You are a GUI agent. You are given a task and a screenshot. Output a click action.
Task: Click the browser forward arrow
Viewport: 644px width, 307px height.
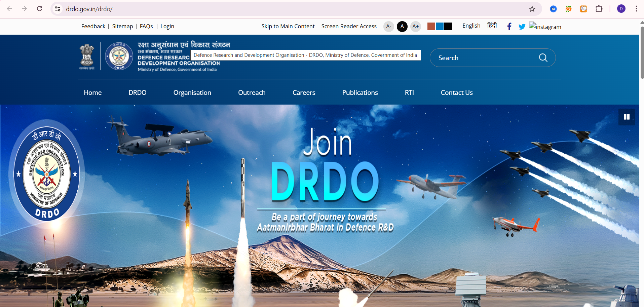pyautogui.click(x=24, y=9)
